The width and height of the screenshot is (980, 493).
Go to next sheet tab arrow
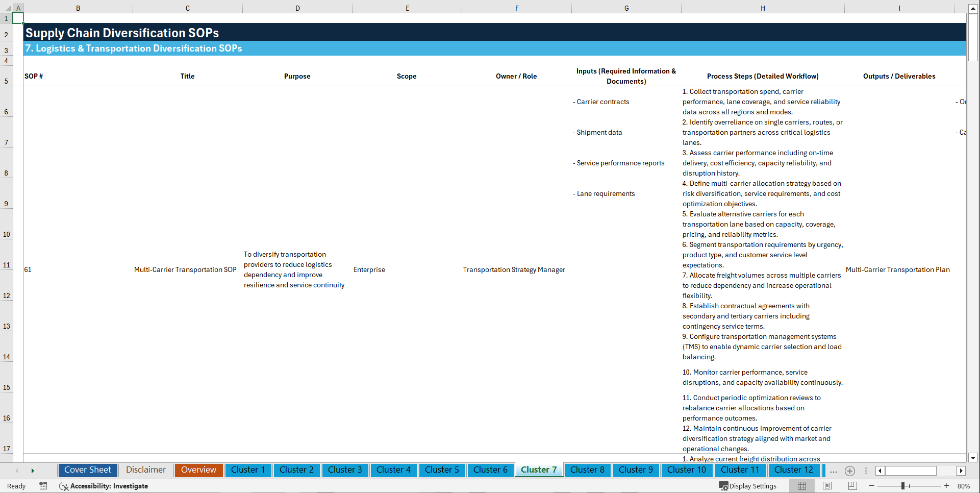coord(33,471)
